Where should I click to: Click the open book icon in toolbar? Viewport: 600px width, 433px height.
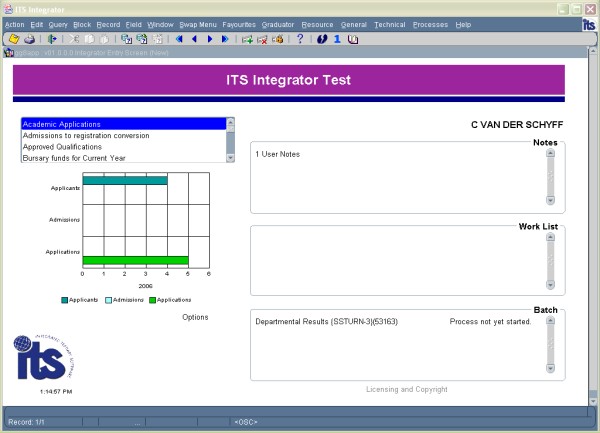tap(353, 39)
